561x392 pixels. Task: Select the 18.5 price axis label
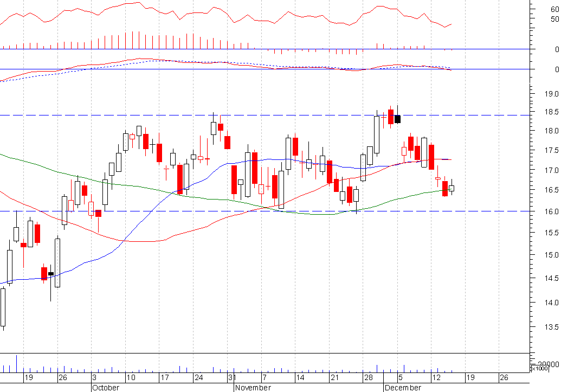551,112
